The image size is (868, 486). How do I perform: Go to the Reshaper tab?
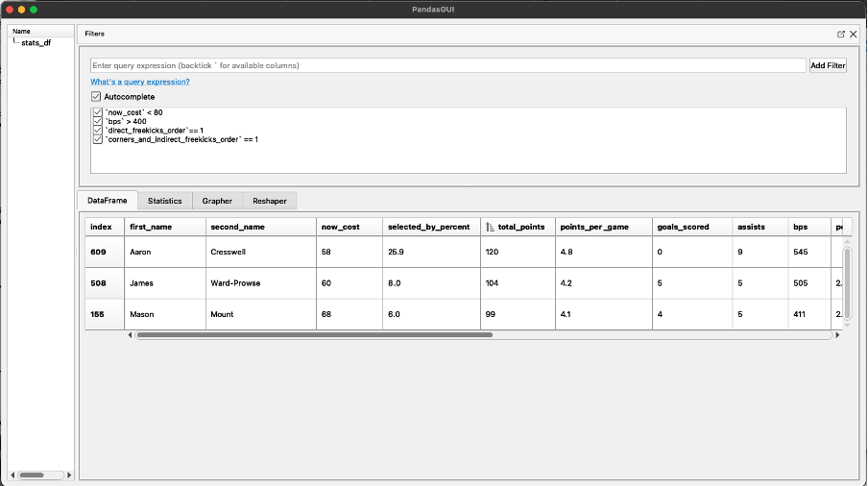point(268,201)
